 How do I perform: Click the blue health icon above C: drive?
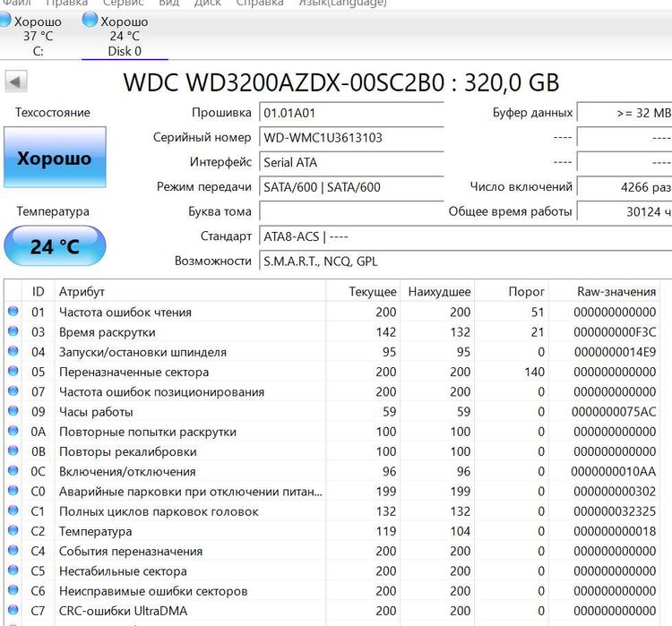[4, 21]
